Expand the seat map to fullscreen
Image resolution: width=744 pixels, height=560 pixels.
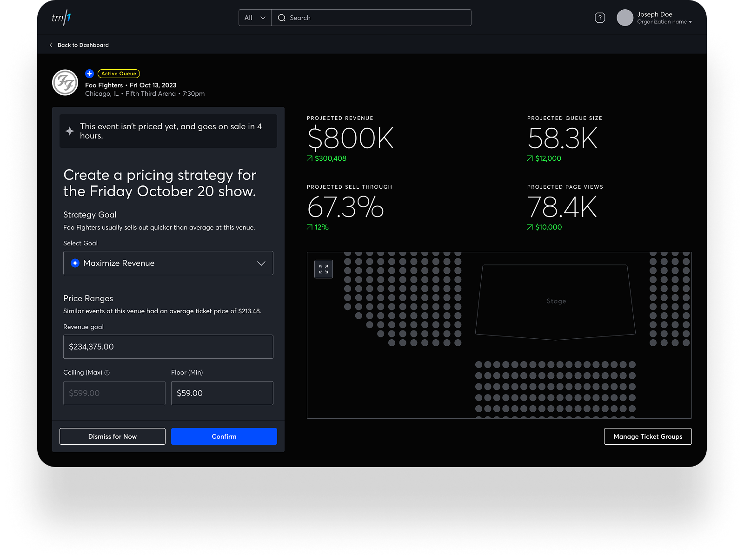[x=324, y=269]
